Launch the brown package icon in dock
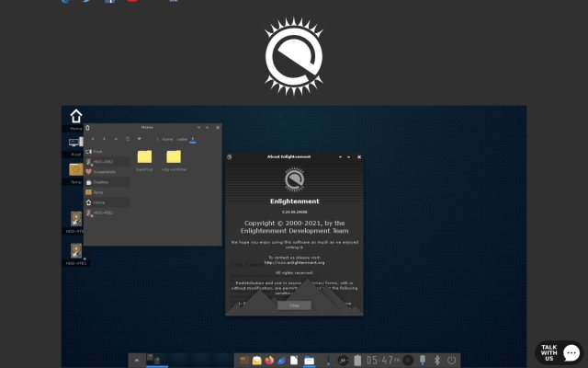This screenshot has height=368, width=588. [244, 361]
